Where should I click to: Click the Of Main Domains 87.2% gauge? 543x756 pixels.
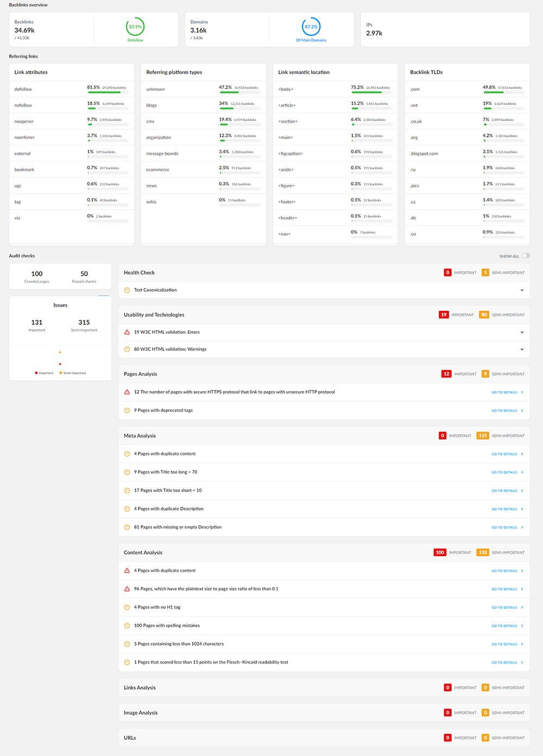pos(311,27)
